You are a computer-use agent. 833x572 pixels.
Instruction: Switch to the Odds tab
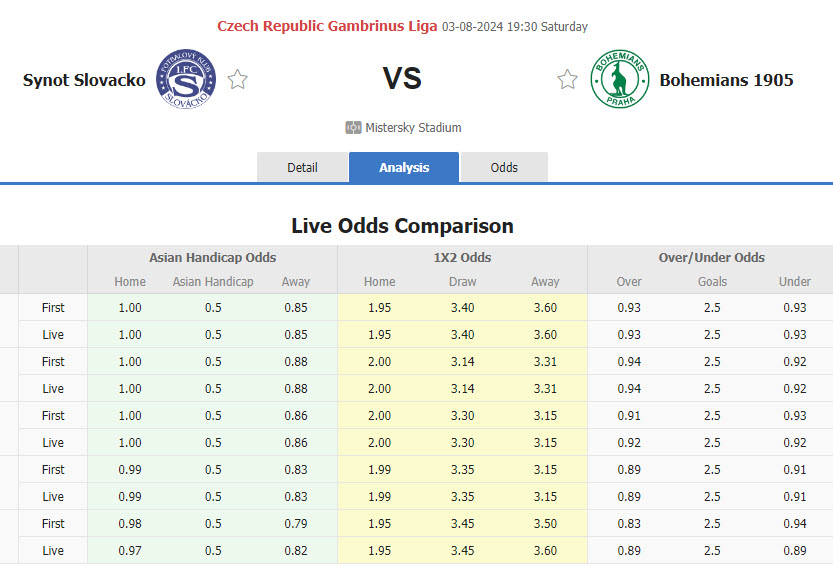tap(504, 167)
